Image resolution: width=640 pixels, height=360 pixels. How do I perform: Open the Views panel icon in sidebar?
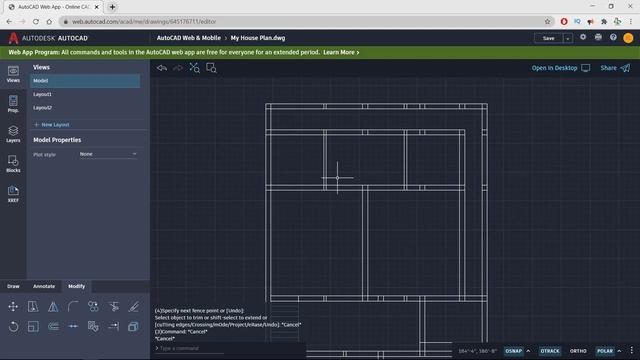[x=13, y=74]
